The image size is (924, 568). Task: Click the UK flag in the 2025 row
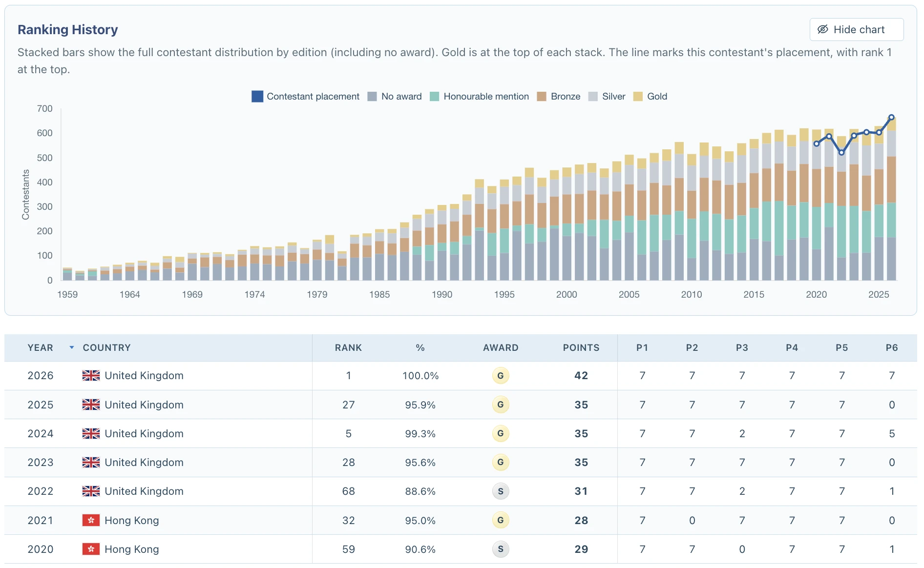[x=91, y=405]
